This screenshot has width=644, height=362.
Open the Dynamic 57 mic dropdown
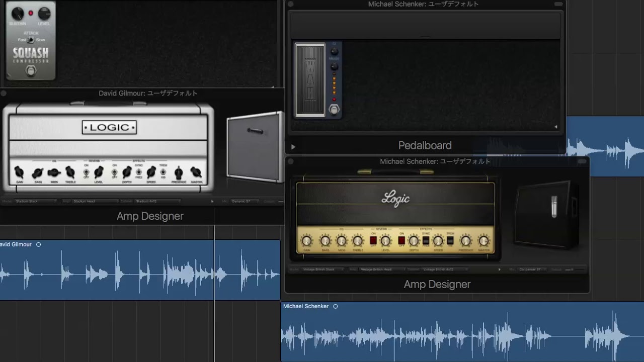pyautogui.click(x=245, y=201)
